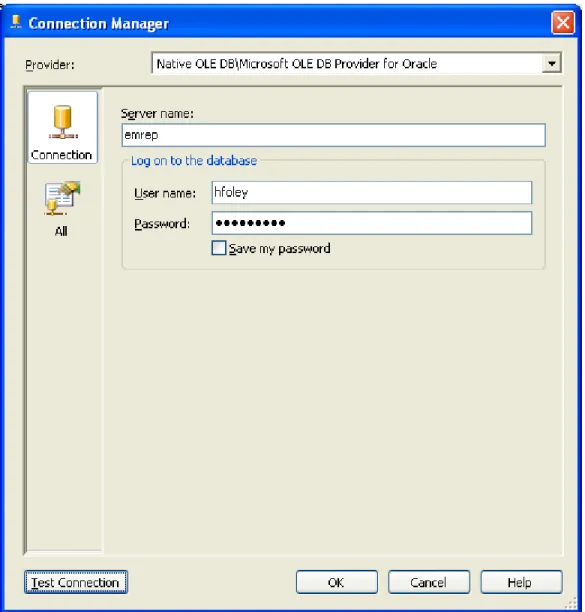Click the Test Connection button
Image resolution: width=585 pixels, height=612 pixels.
point(76,582)
